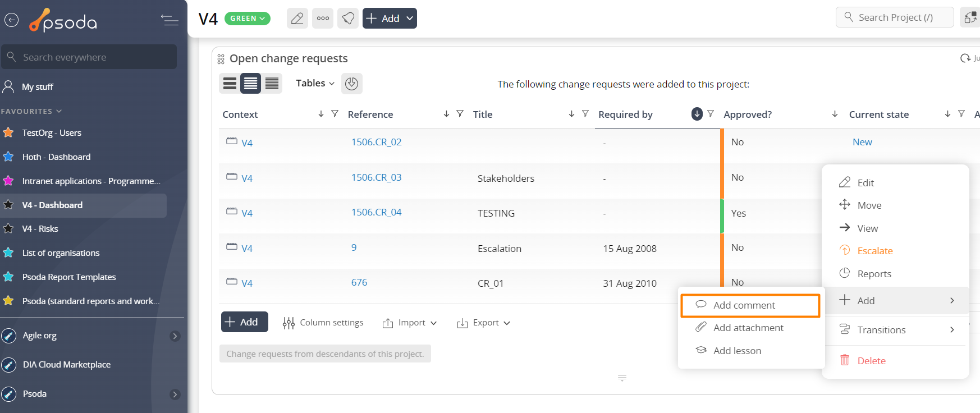This screenshot has width=980, height=413.
Task: Sort by Reference column arrow
Action: (x=446, y=114)
